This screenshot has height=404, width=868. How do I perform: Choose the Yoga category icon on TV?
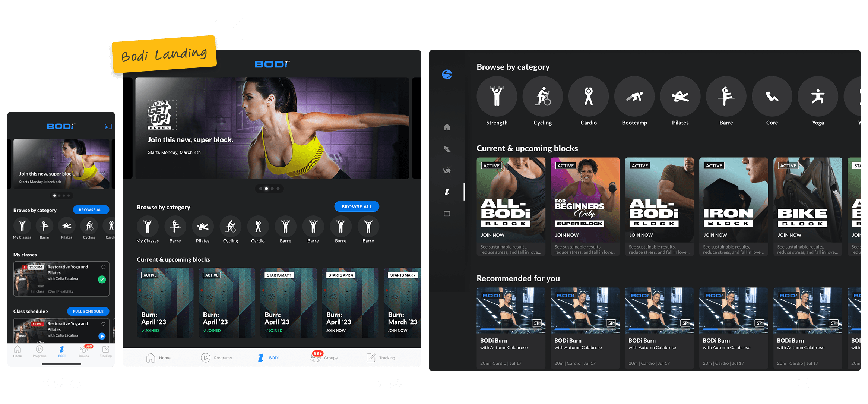click(818, 97)
